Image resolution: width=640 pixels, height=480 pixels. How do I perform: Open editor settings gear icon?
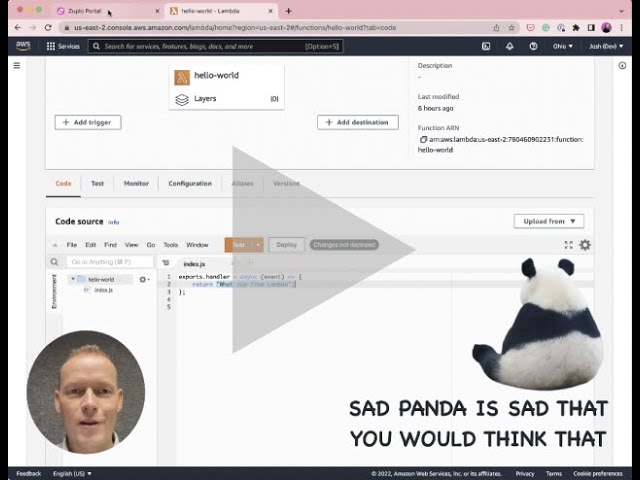click(585, 245)
